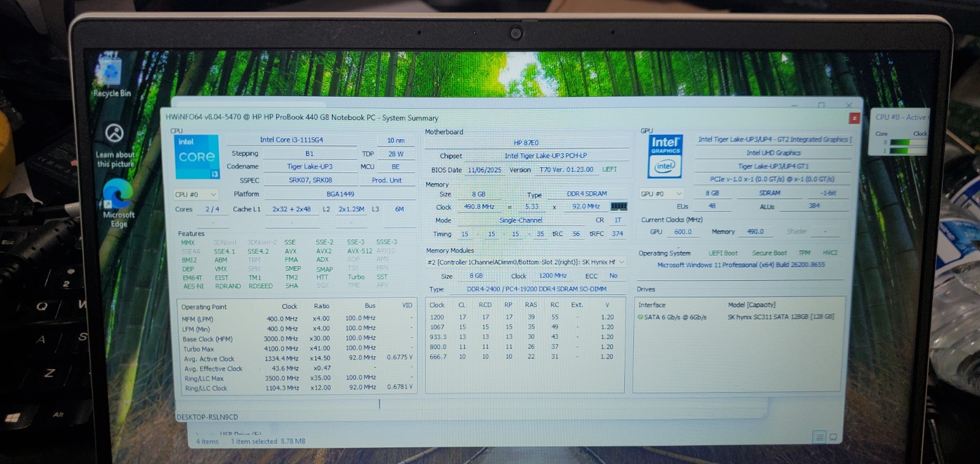Click the Avg. Effective Clock row

[296, 368]
